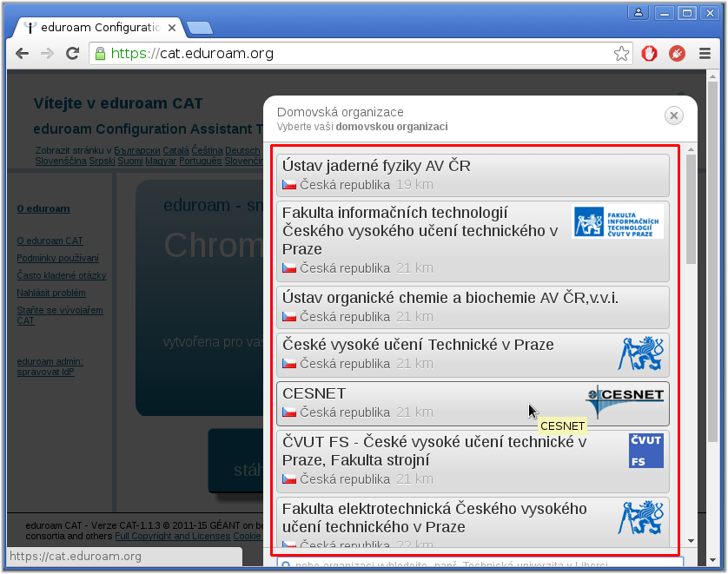The height and width of the screenshot is (574, 728).
Task: Click the ČVUT lion logo in Technické row
Action: [641, 353]
